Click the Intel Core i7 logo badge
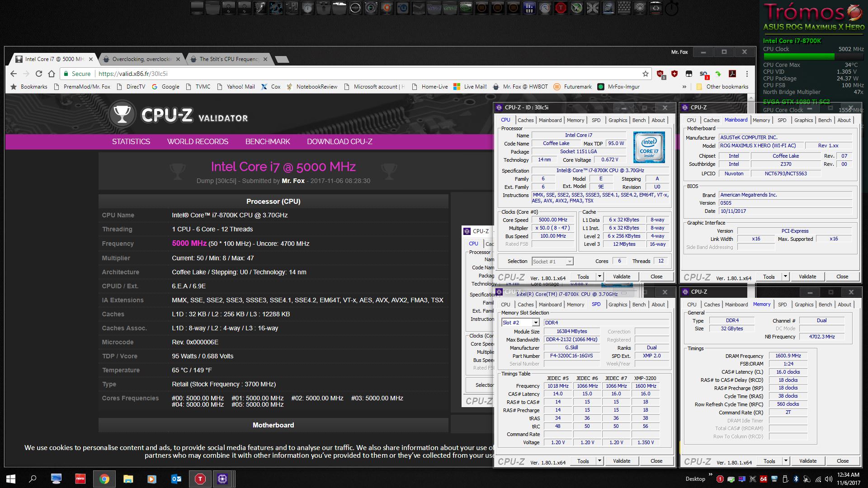Screen dimensions: 868x488 coord(649,147)
